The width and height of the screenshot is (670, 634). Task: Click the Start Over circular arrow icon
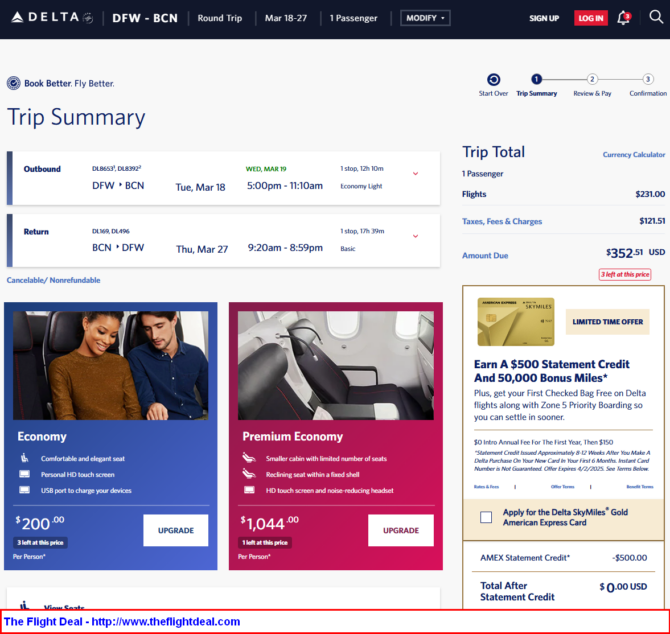(494, 79)
